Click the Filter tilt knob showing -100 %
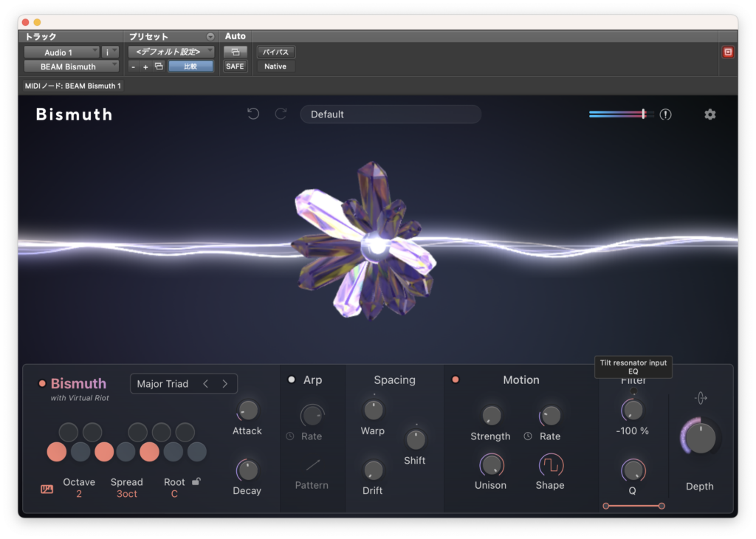Image resolution: width=756 pixels, height=539 pixels. [x=633, y=411]
